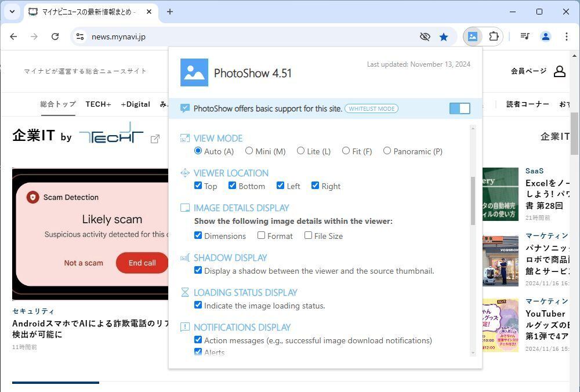The width and height of the screenshot is (580, 392).
Task: Open the Chrome extensions puzzle icon
Action: [494, 36]
